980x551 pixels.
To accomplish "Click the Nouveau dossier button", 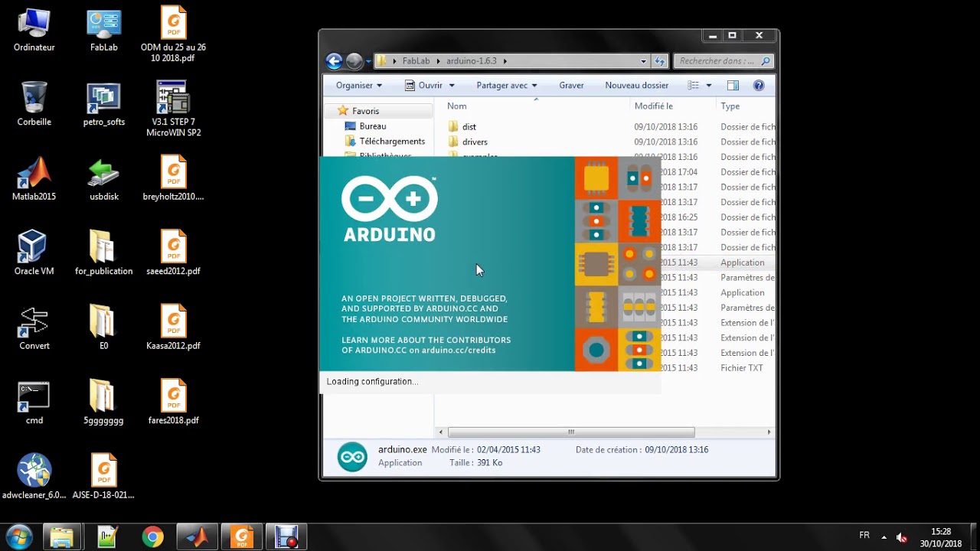I will click(637, 86).
